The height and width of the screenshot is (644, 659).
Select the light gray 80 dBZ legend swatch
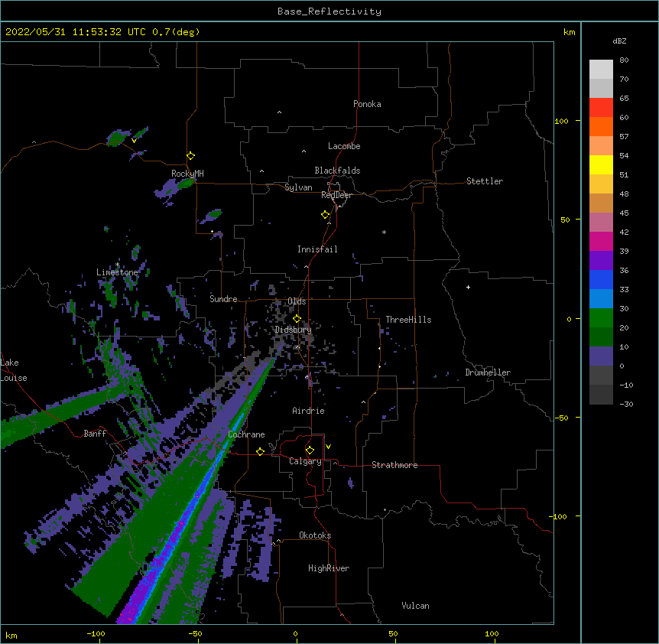coord(601,70)
